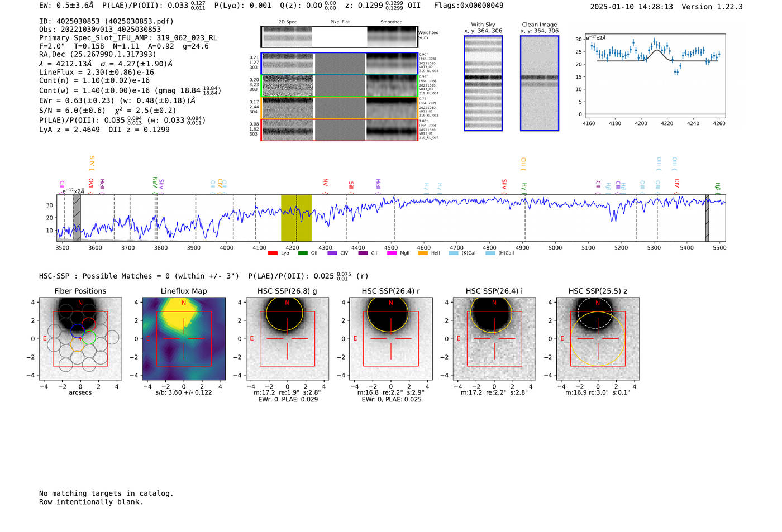Click the Flags:0x00000049 text

[469, 6]
